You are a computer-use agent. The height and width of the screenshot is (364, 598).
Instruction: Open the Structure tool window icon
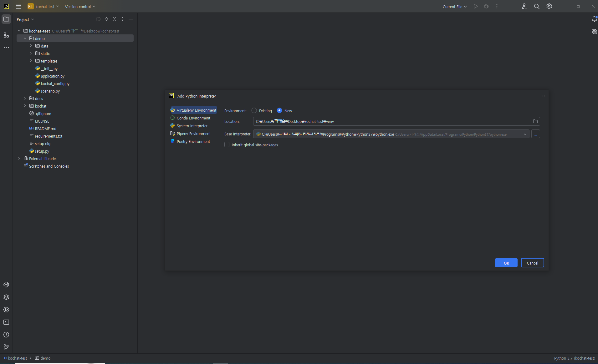[6, 35]
